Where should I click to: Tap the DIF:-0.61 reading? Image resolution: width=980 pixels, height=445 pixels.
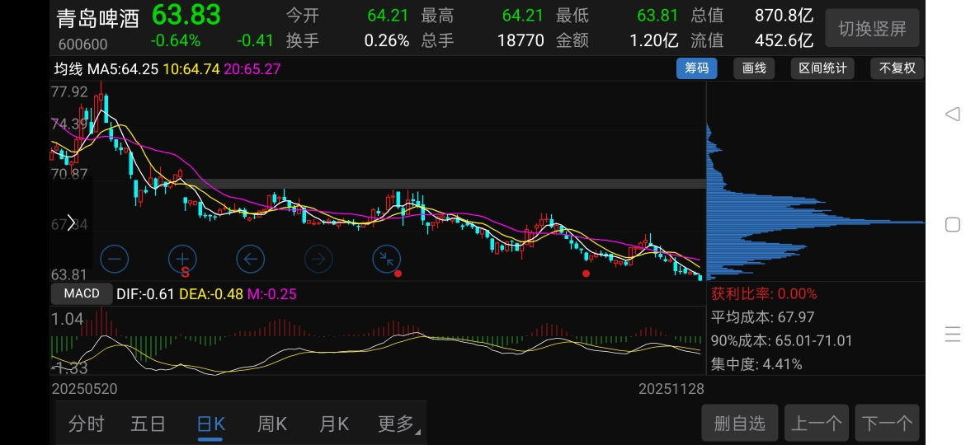pyautogui.click(x=145, y=294)
